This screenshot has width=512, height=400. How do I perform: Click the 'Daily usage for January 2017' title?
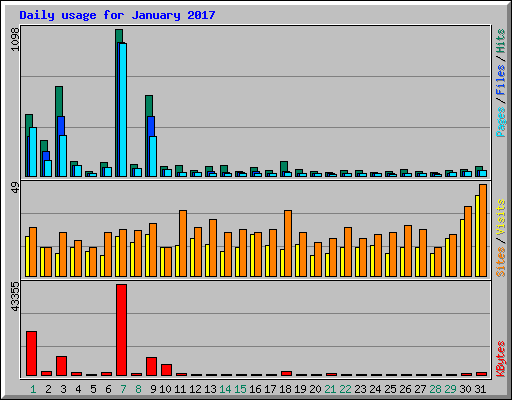[x=117, y=15]
